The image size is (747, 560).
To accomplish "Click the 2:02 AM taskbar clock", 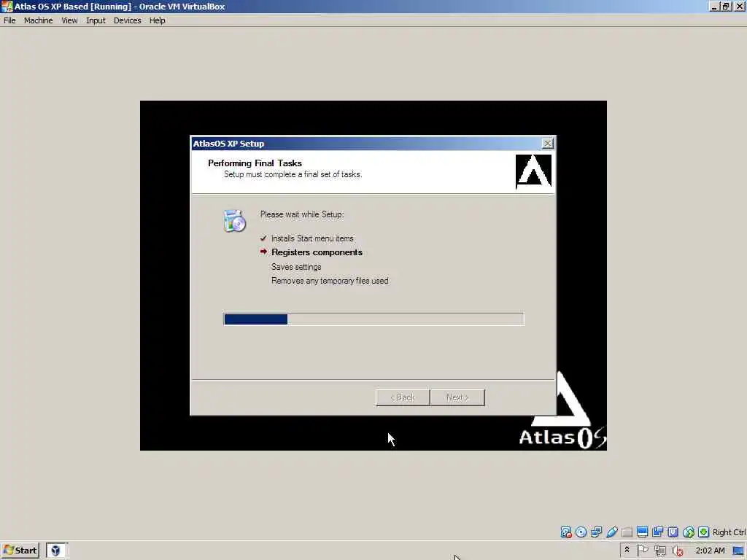I will (x=710, y=551).
